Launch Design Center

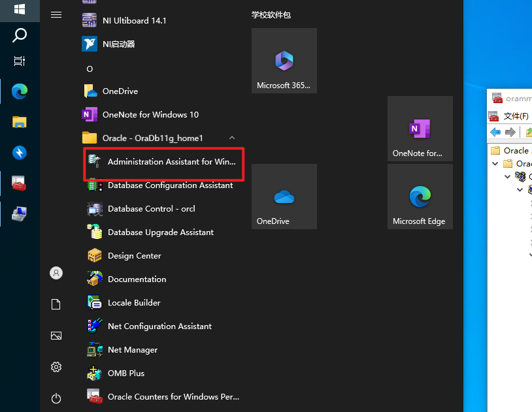(x=134, y=256)
